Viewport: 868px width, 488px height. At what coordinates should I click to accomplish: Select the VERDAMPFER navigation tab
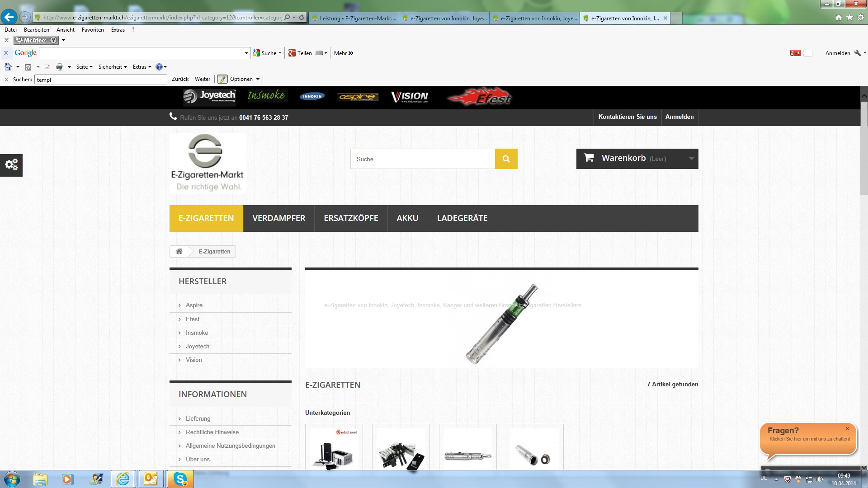(x=278, y=218)
